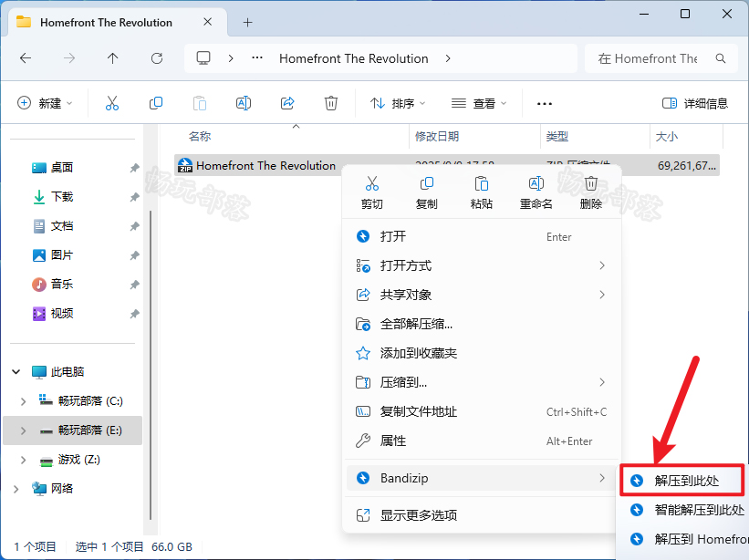The width and height of the screenshot is (749, 560).
Task: Refresh the current folder view
Action: (x=157, y=58)
